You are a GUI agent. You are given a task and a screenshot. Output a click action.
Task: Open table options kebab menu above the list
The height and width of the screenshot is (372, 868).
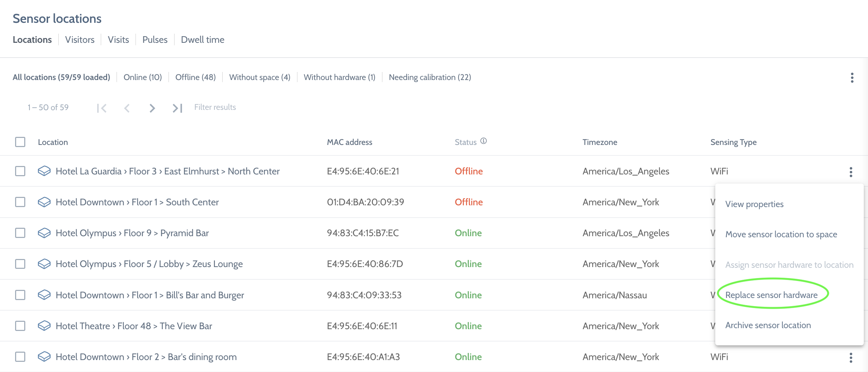[x=852, y=78]
